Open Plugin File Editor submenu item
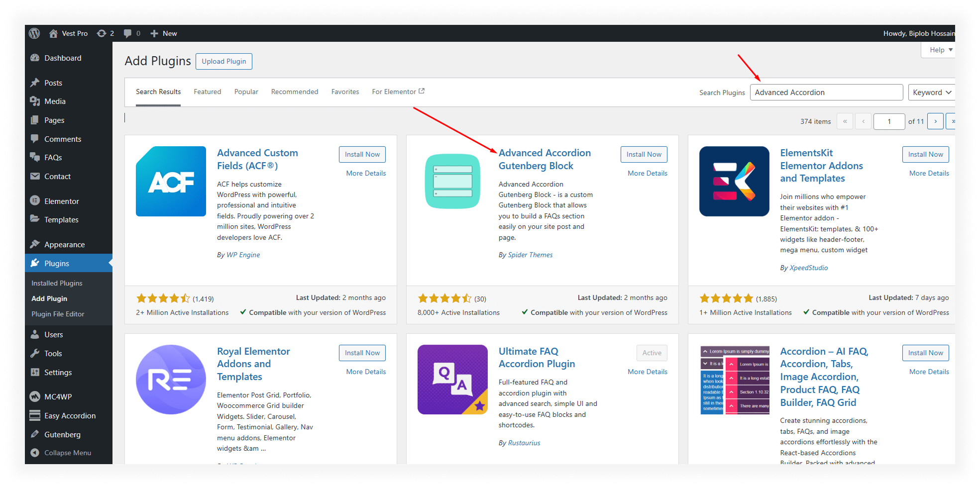The height and width of the screenshot is (489, 980). 58,314
